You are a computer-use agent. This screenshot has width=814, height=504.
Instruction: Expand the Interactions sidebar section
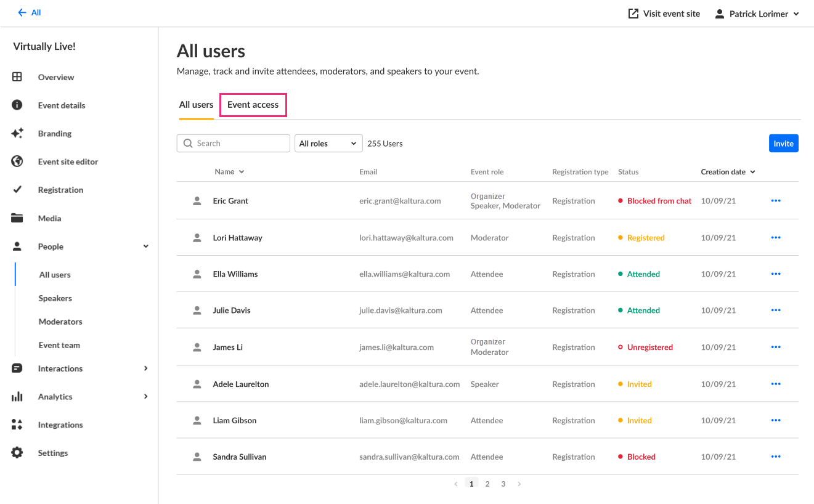click(x=146, y=368)
